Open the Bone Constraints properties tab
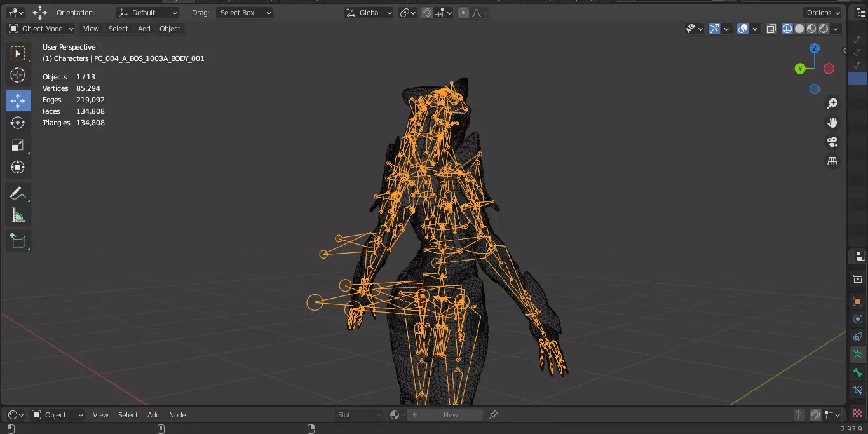868x434 pixels. (x=858, y=390)
